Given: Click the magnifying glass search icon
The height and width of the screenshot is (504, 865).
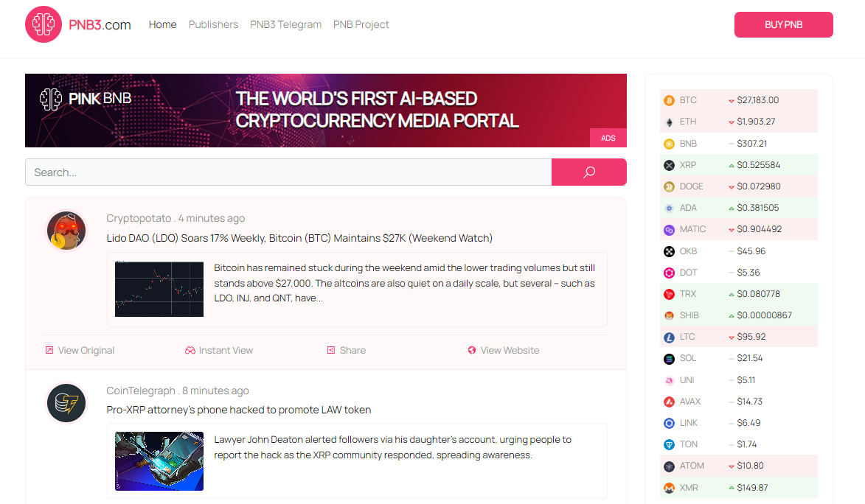Looking at the screenshot, I should point(588,172).
